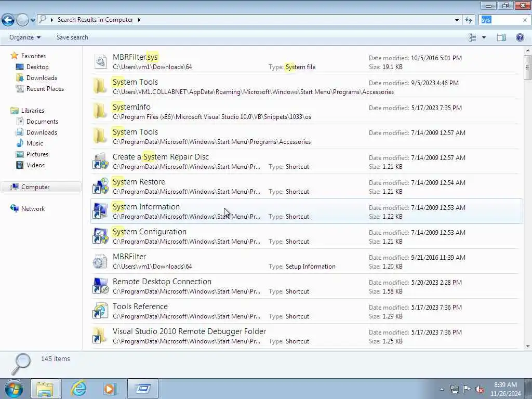Select MBRFilter.sys file icon

pos(100,62)
